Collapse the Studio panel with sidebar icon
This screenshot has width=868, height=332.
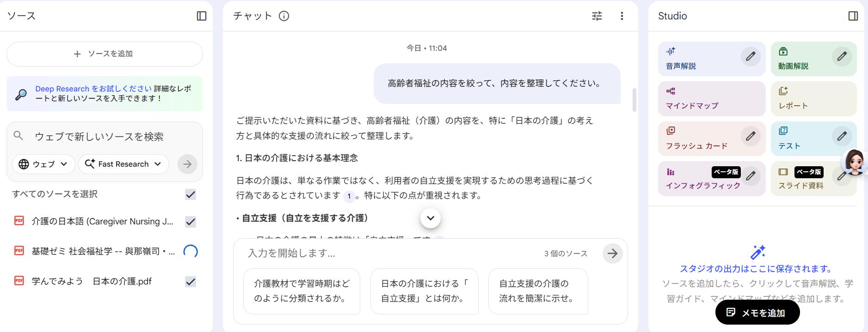tap(853, 16)
